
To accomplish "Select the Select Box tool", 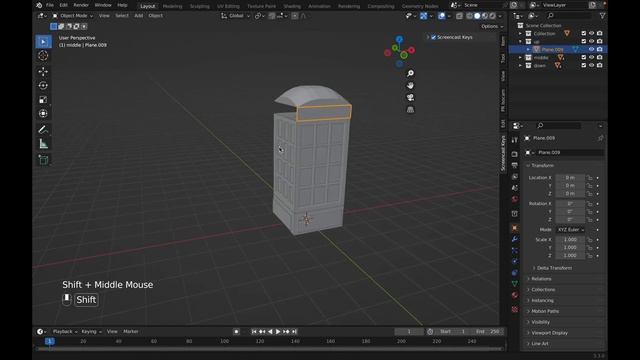I will pyautogui.click(x=43, y=42).
